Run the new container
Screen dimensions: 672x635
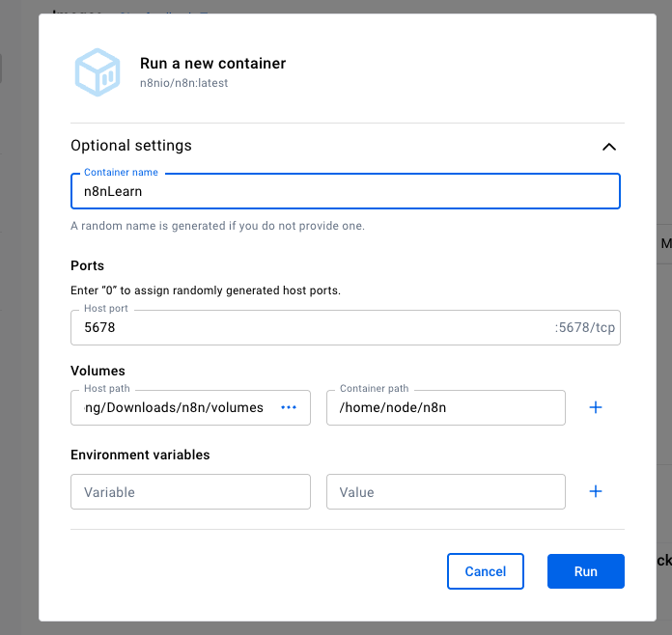coord(586,571)
